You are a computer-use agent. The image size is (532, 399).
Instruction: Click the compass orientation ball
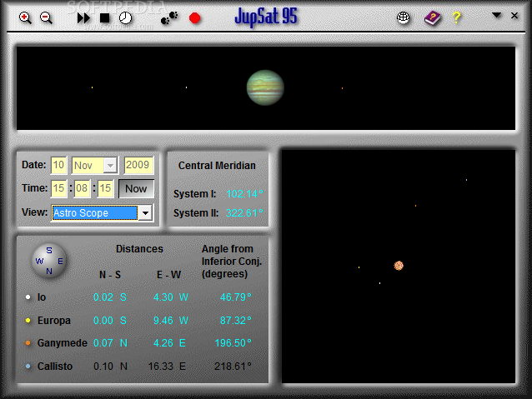pyautogui.click(x=49, y=261)
